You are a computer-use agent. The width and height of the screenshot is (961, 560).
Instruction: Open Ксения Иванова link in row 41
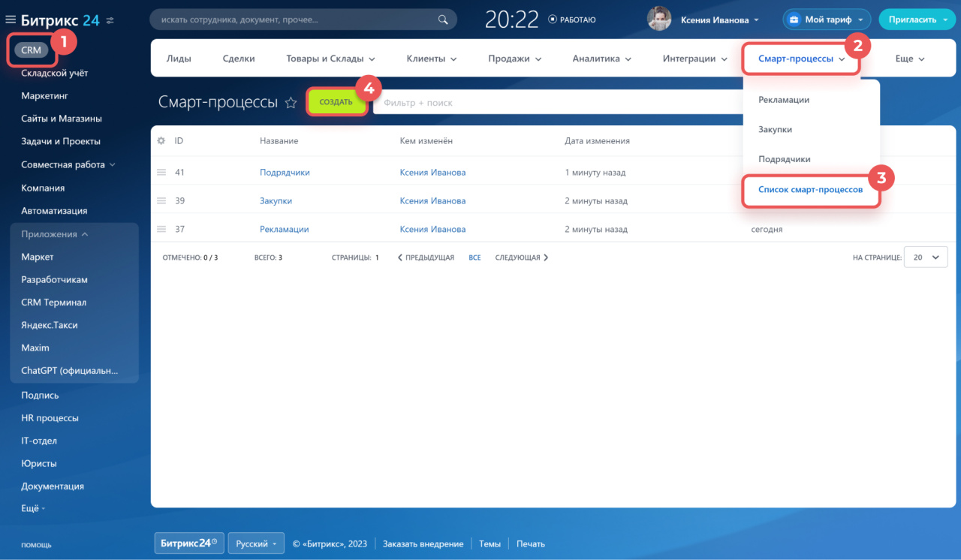tap(432, 172)
